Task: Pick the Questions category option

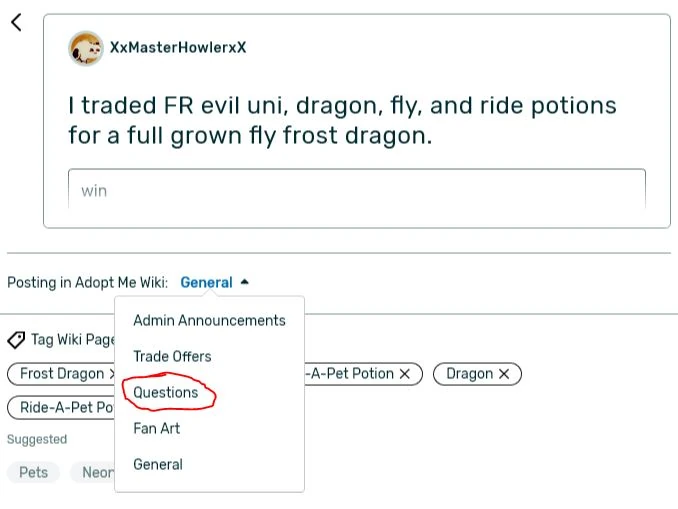Action: [166, 392]
